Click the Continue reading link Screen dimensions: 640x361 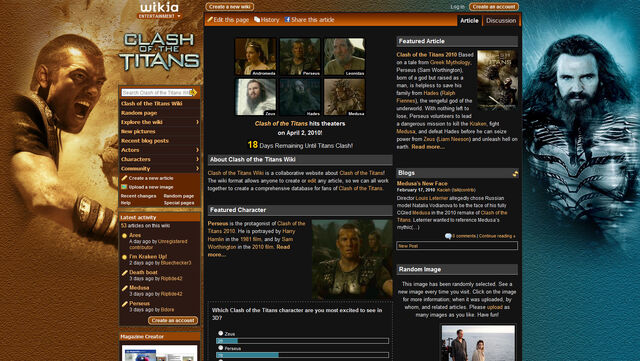pos(497,236)
